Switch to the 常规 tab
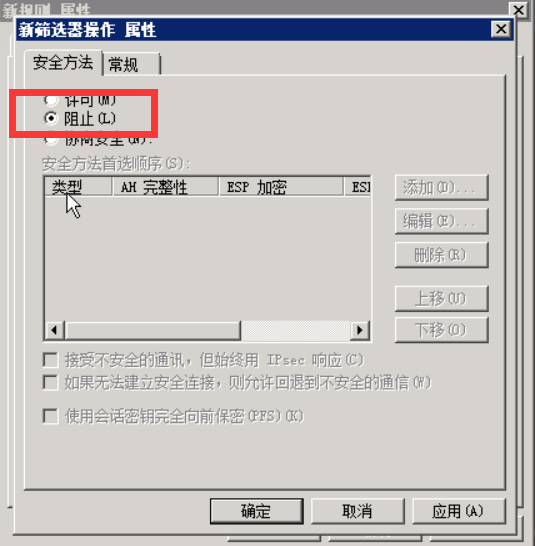The image size is (535, 546). (x=131, y=64)
